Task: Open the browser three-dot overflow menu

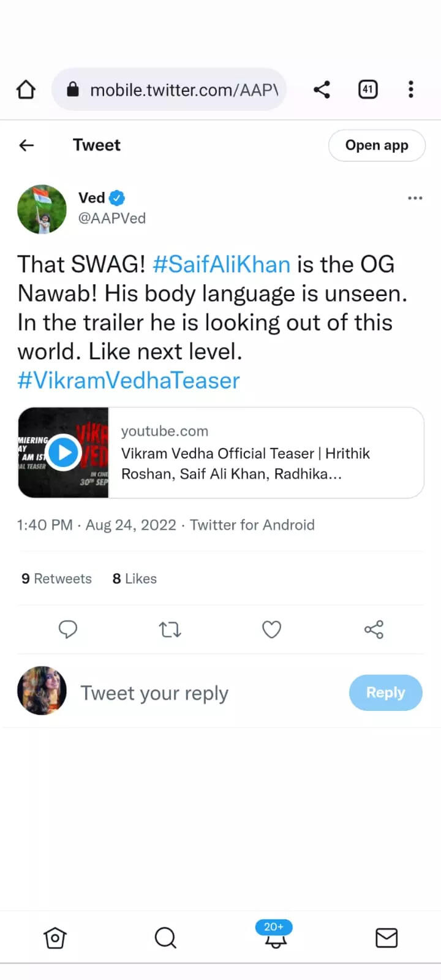Action: [x=411, y=89]
